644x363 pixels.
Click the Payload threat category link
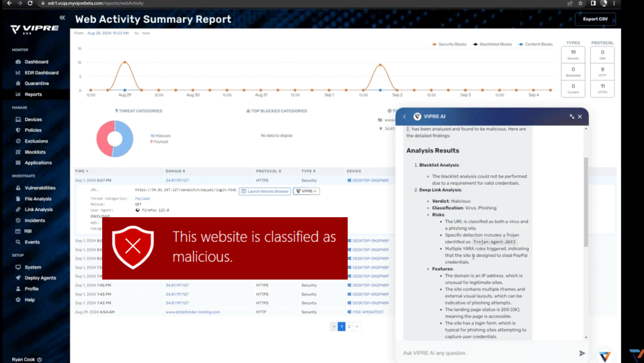click(142, 198)
